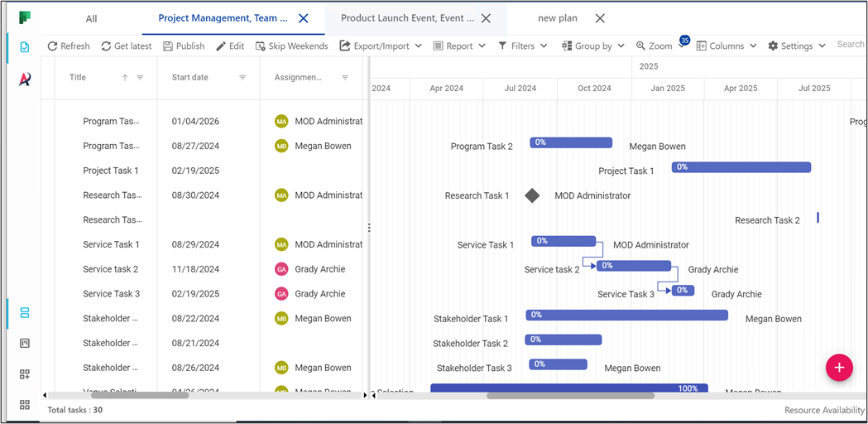Screen dimensions: 868x424
Task: Open the board view sidebar icon
Action: pyautogui.click(x=25, y=343)
